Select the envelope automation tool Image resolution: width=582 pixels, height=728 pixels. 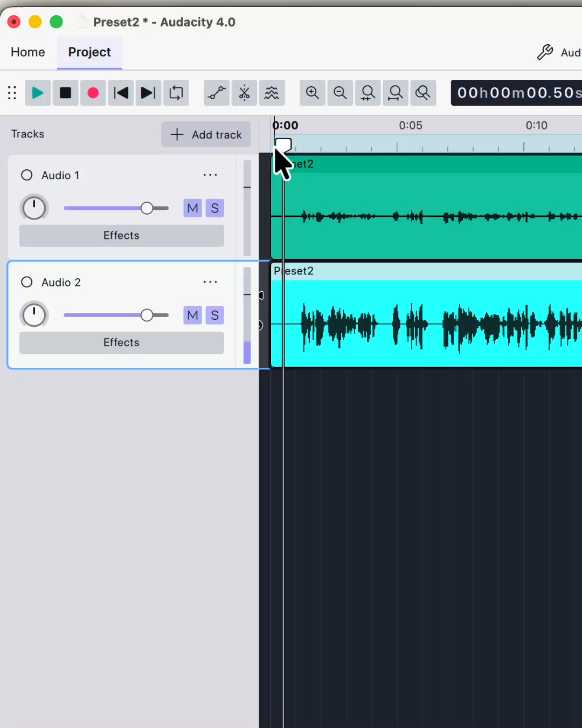pos(217,93)
